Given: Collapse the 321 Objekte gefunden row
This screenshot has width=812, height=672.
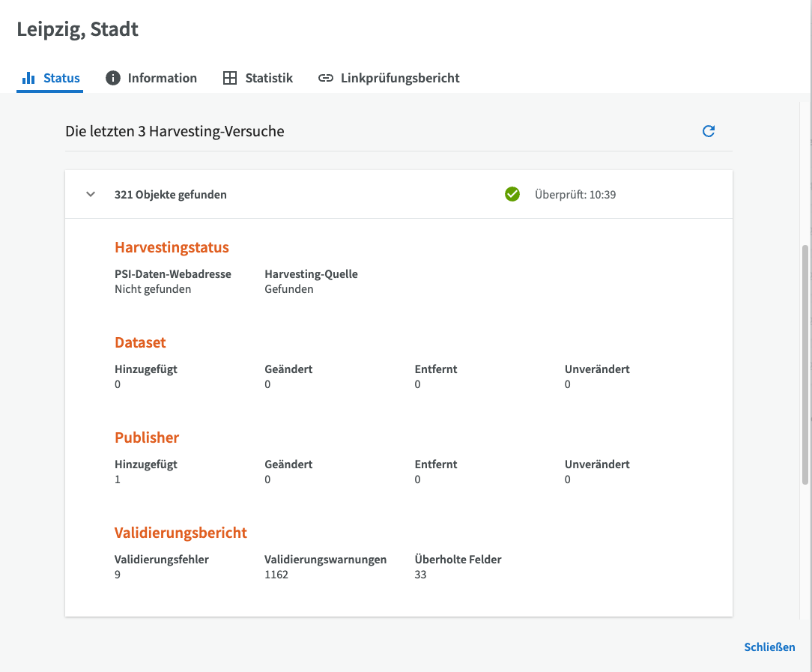Looking at the screenshot, I should point(91,194).
